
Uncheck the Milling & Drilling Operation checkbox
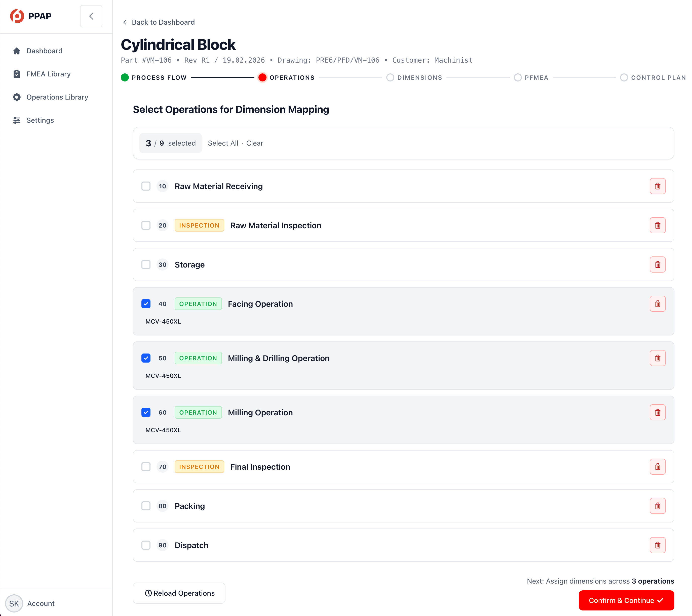146,358
